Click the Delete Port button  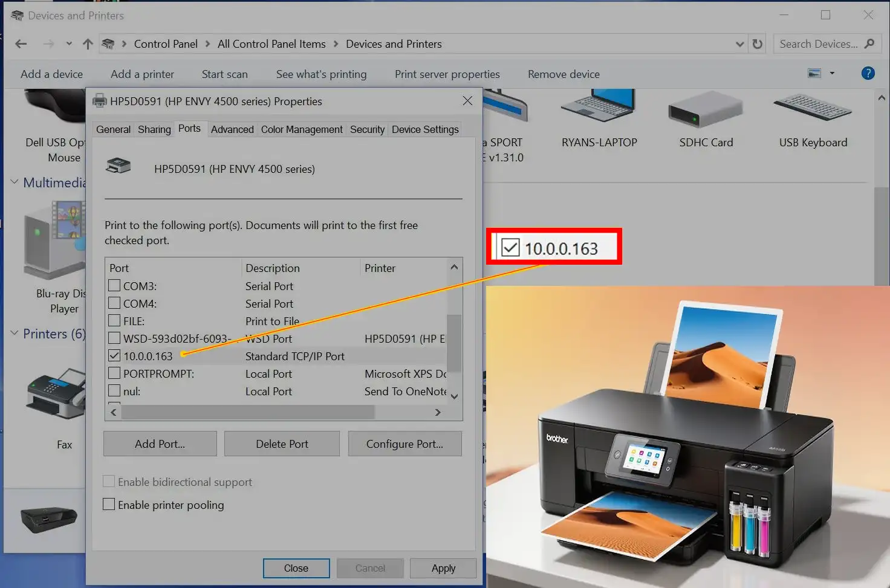click(x=282, y=444)
